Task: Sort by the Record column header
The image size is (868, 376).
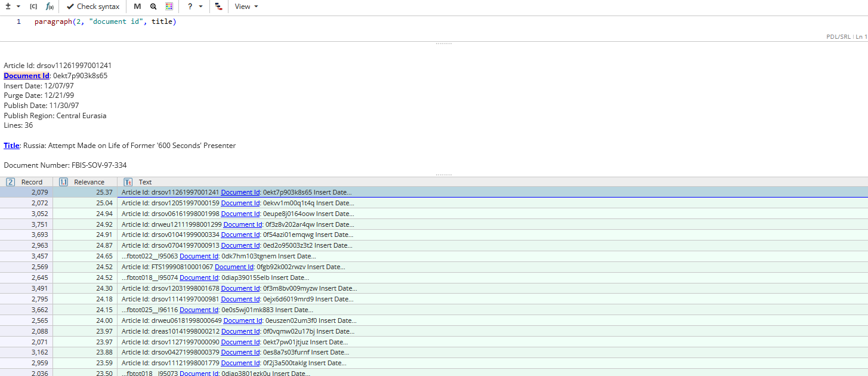Action: (x=32, y=182)
